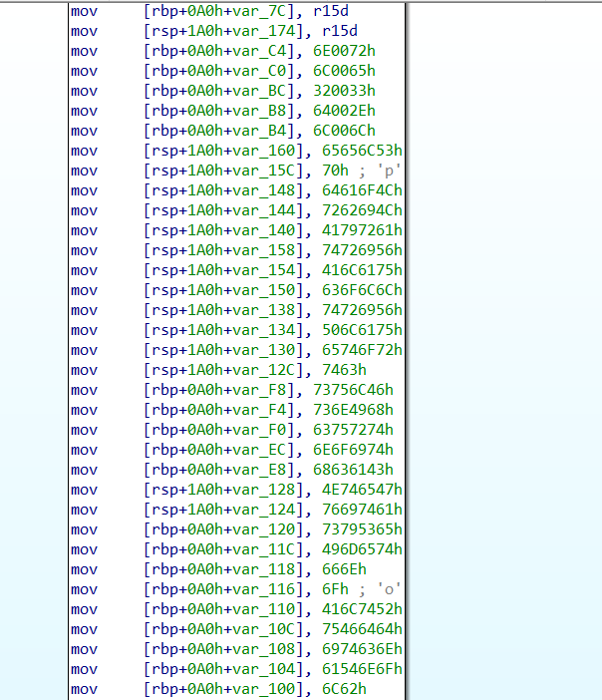Viewport: 602px width, 700px height.
Task: Select variable var_150
Action: coord(264,290)
